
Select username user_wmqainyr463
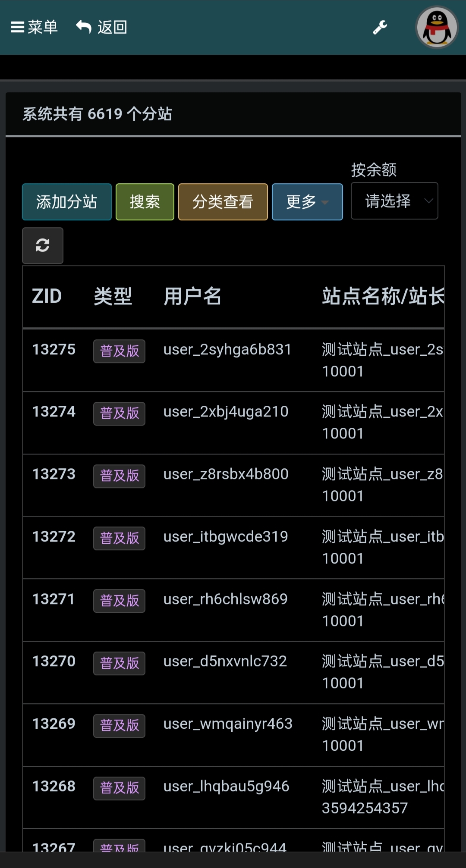(228, 724)
